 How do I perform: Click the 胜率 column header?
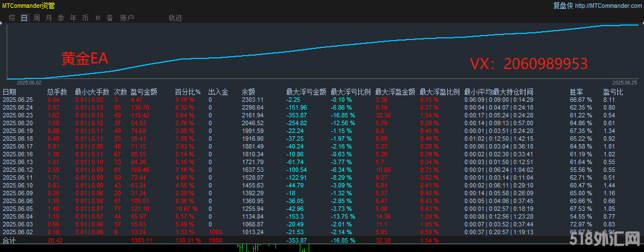[x=576, y=92]
